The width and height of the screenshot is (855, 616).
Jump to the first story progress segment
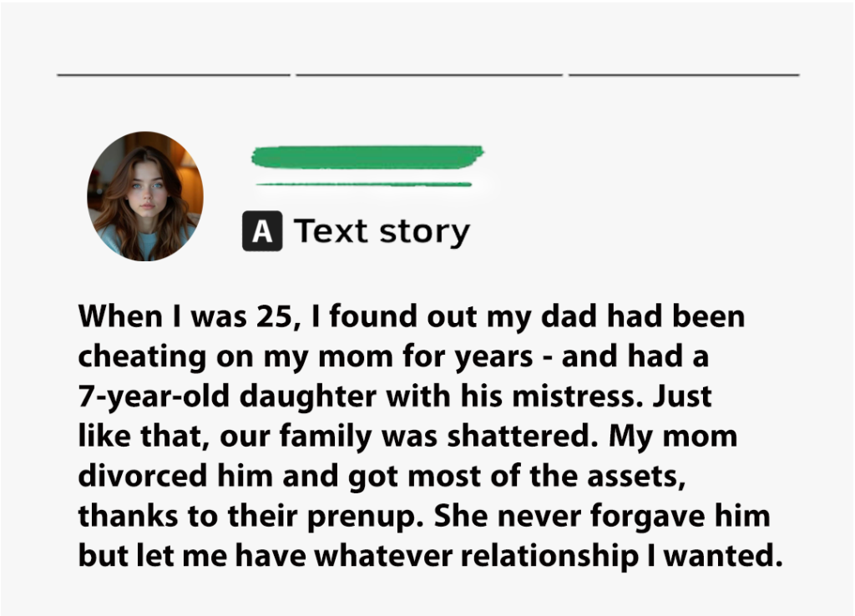point(174,74)
